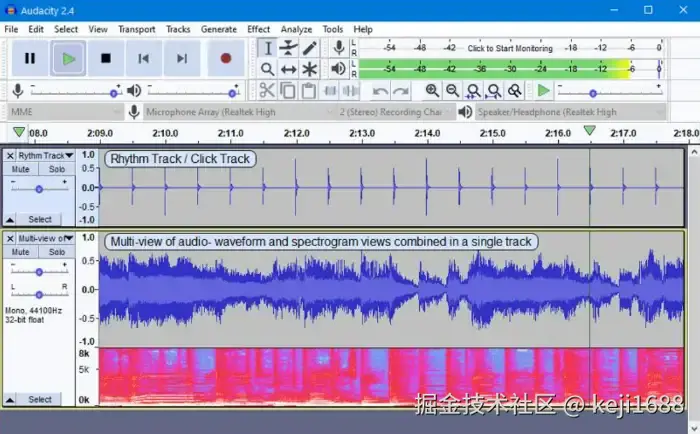Click the Zoom Toggle icon

pos(514,91)
